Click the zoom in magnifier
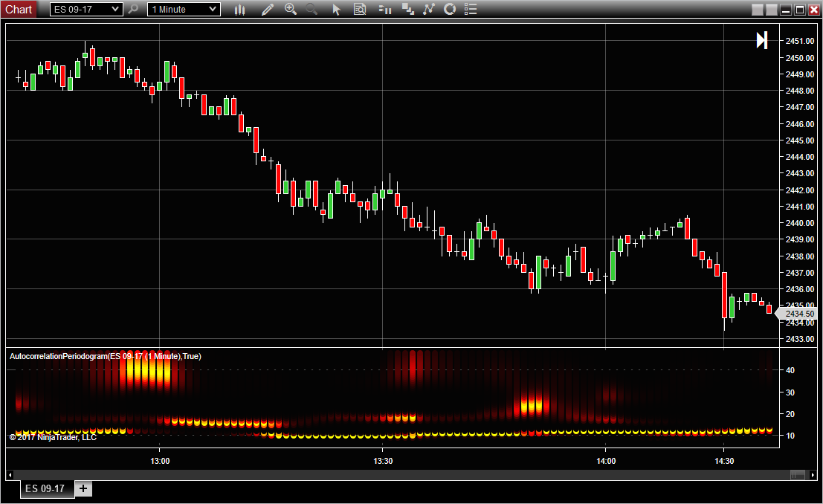This screenshot has width=823, height=504. coord(290,10)
